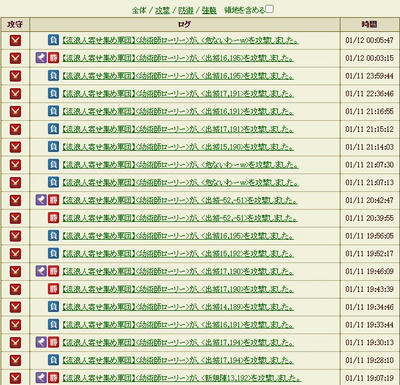Click purple flag icon in 00:03:15 row
This screenshot has height=385, width=400.
(x=41, y=58)
